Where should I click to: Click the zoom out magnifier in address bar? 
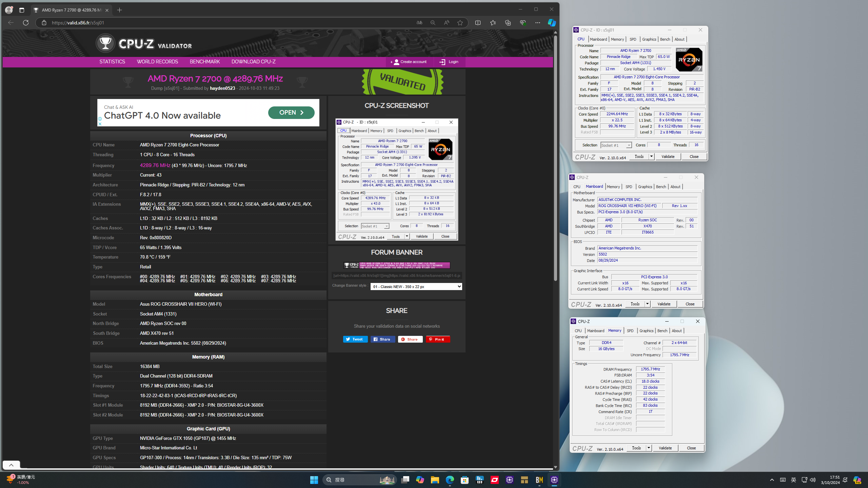click(433, 23)
